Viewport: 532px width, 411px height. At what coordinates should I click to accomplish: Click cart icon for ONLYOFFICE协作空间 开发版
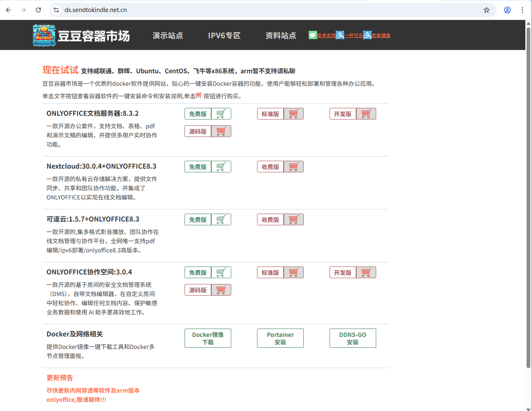[x=366, y=272]
